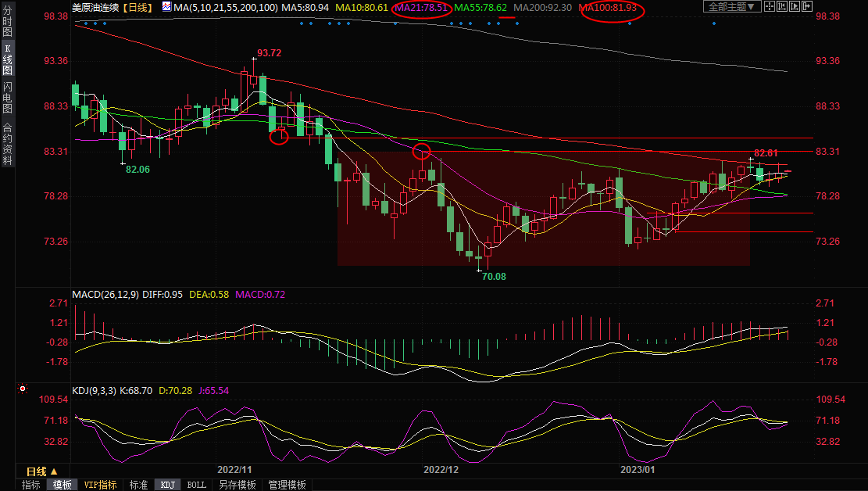Select the 标准 template option
The image size is (868, 491).
(138, 485)
